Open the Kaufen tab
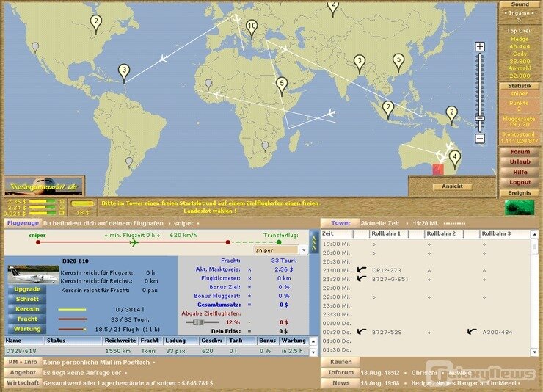This screenshot has height=392, width=543. click(340, 362)
